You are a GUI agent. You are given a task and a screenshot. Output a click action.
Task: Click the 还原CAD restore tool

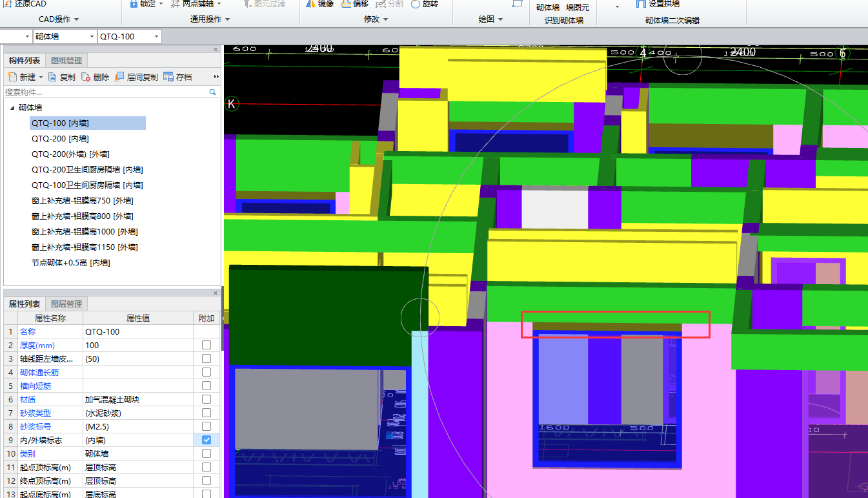(25, 4)
